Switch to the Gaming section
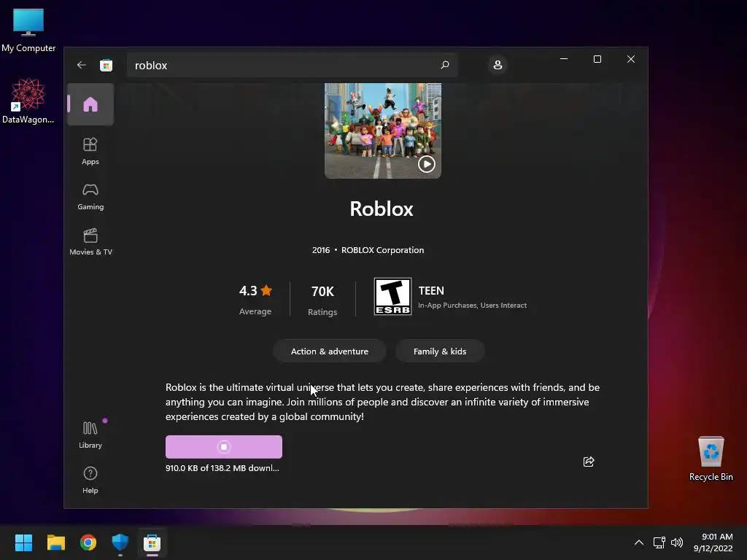Viewport: 747px width, 560px height. click(90, 196)
